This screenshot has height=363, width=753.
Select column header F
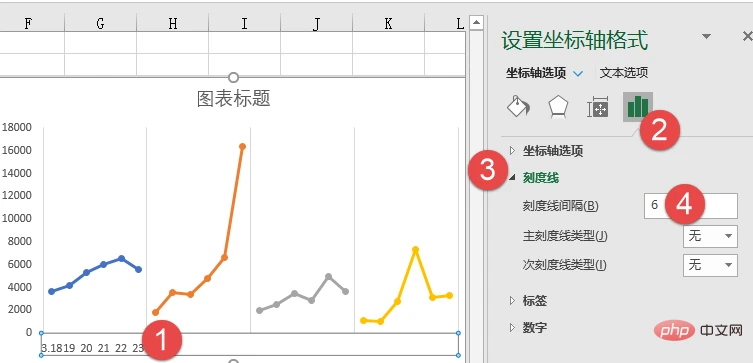(29, 23)
